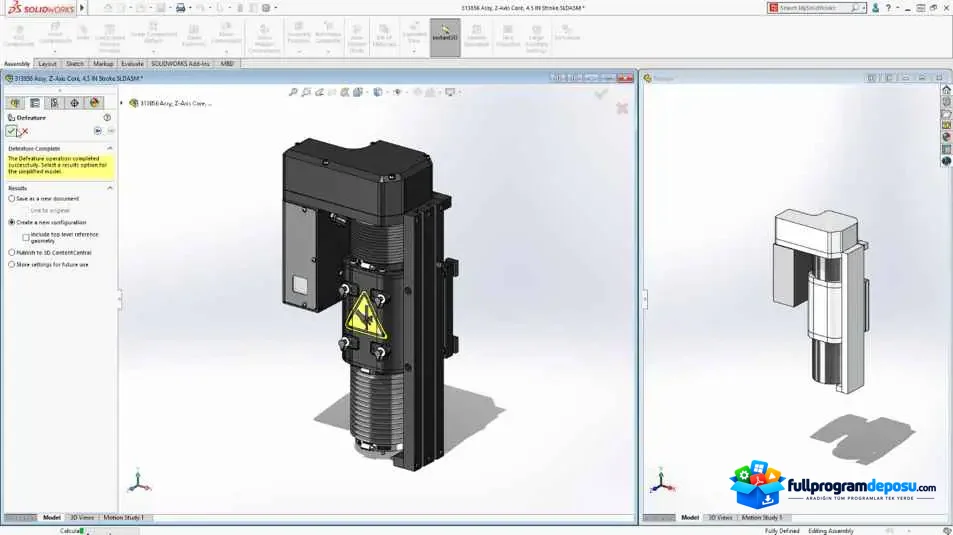Open 3D Views tab in preview window

[720, 517]
